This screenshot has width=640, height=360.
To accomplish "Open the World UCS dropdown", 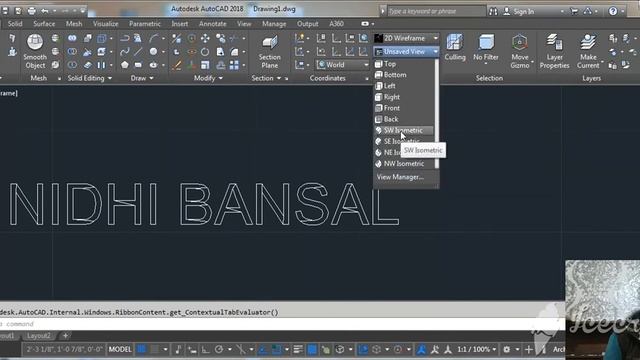I will tap(342, 64).
